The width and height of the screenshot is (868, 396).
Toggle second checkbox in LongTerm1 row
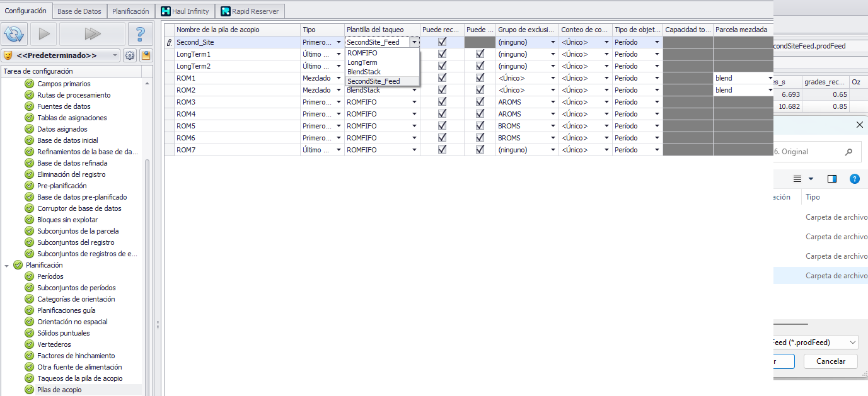480,54
